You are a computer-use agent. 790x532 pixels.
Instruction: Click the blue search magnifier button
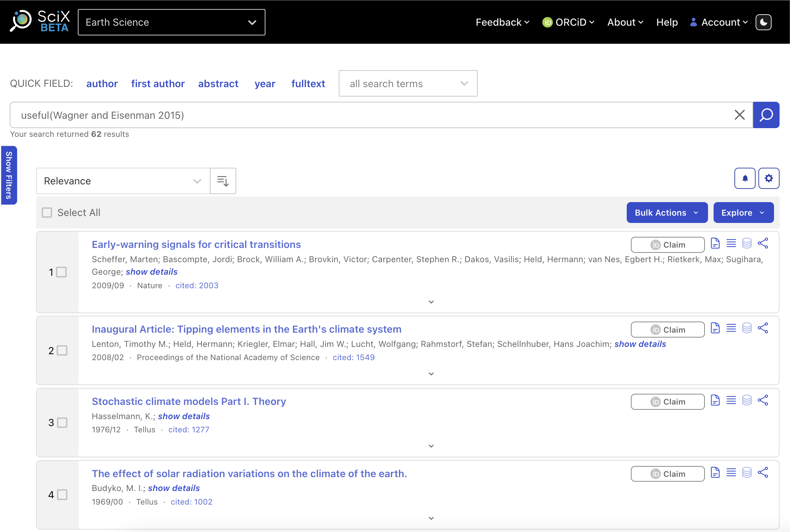point(766,115)
